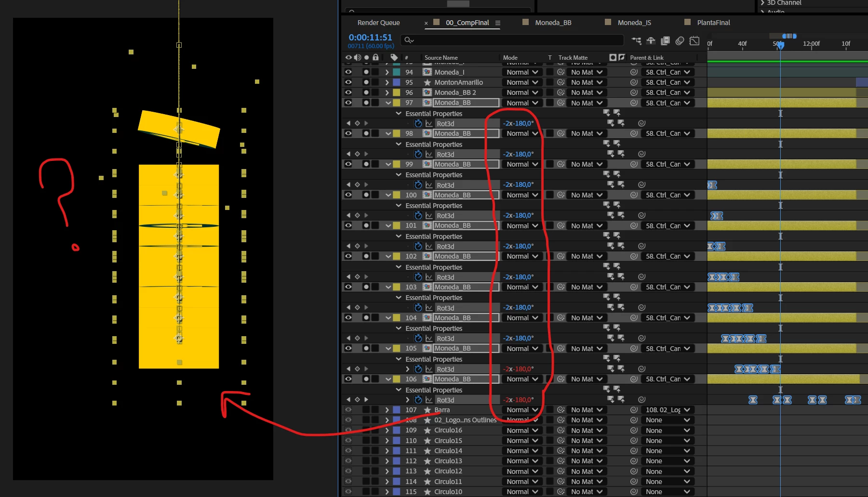Go to next keyframe on layer 106 Rot3d
The image size is (868, 497).
coord(366,400)
